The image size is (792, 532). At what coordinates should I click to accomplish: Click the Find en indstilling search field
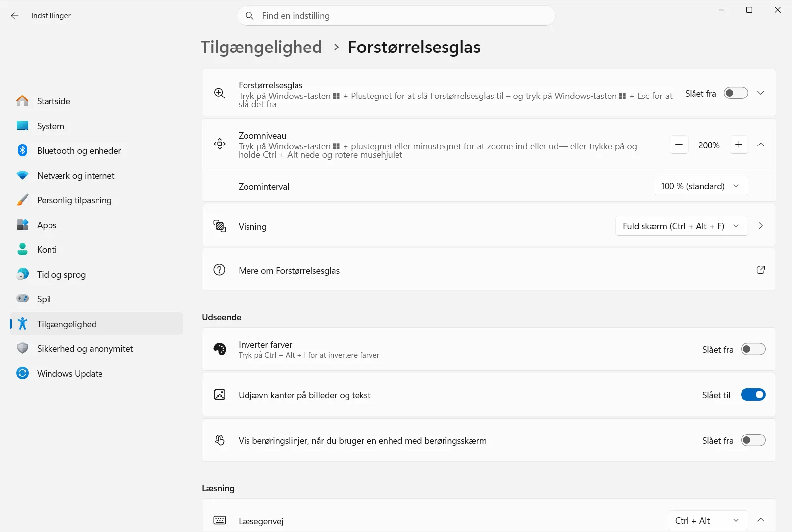(396, 16)
